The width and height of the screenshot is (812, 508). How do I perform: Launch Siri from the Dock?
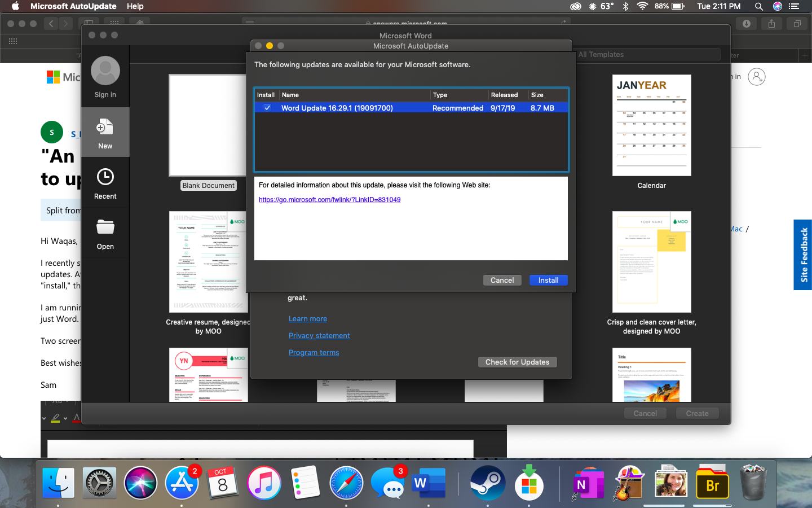[x=140, y=483]
